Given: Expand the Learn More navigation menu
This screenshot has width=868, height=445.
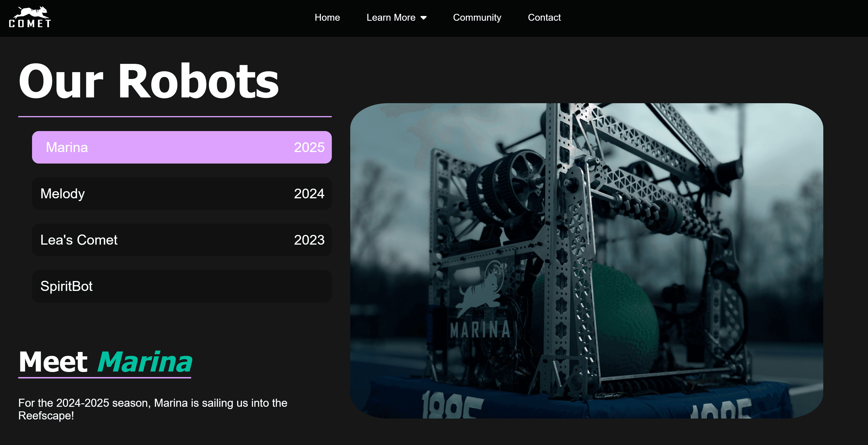Looking at the screenshot, I should pyautogui.click(x=391, y=18).
